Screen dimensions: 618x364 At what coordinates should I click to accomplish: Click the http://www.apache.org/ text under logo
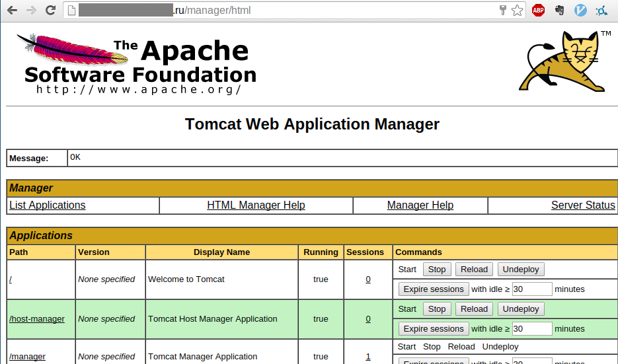click(x=139, y=89)
